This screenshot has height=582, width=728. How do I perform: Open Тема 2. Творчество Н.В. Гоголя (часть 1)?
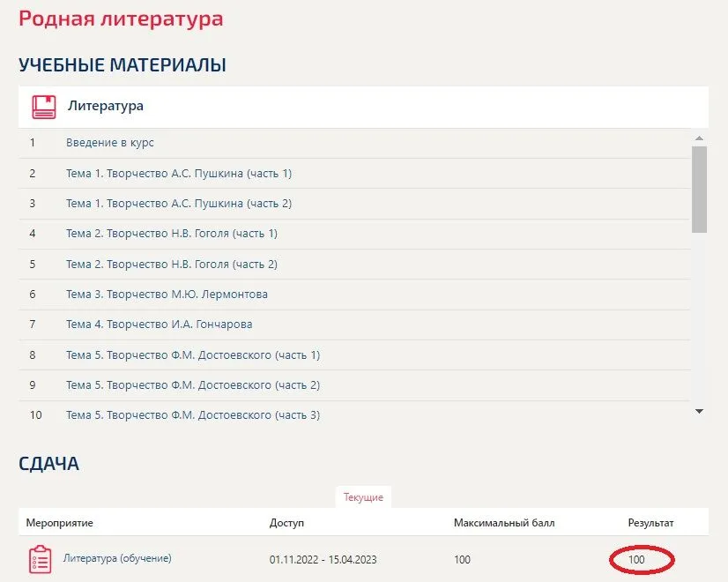pos(172,234)
